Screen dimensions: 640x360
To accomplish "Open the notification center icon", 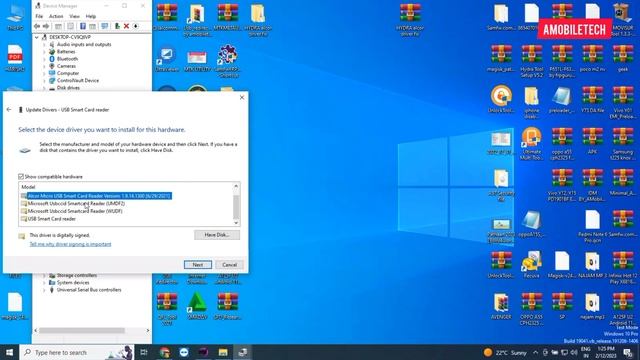I will click(x=628, y=352).
